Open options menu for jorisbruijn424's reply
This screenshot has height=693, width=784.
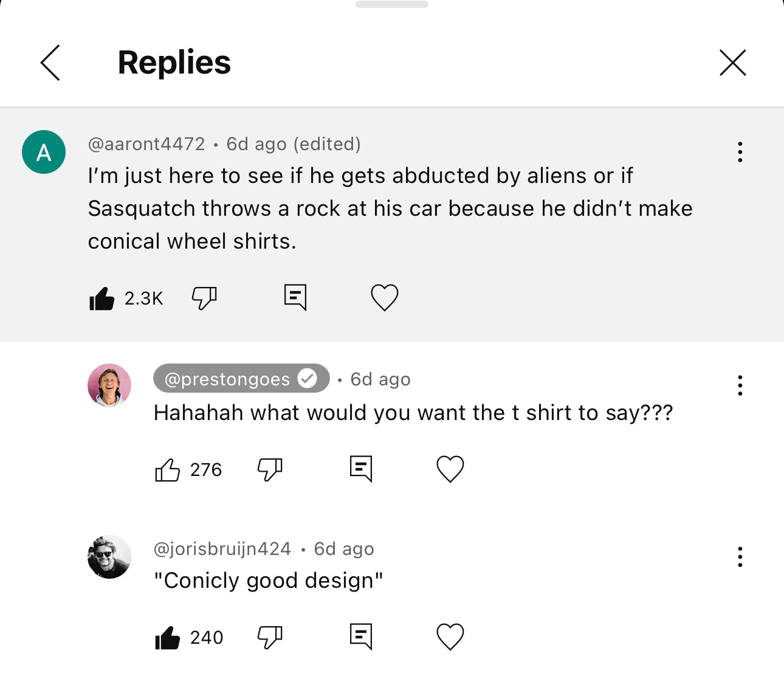(740, 557)
